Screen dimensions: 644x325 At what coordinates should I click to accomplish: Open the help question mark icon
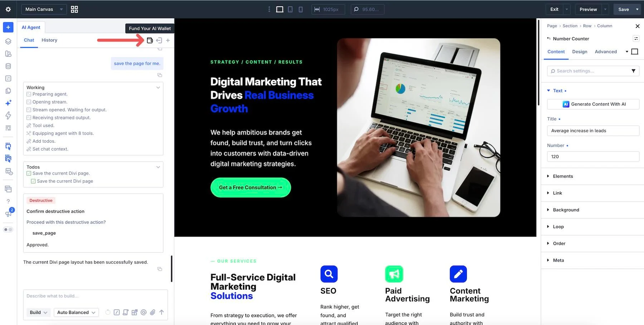click(x=8, y=201)
